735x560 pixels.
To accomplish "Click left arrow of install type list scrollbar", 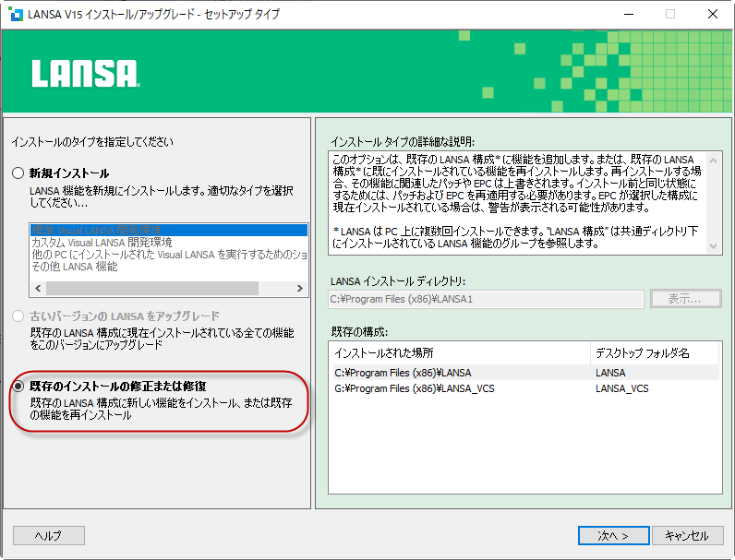I will coord(38,289).
